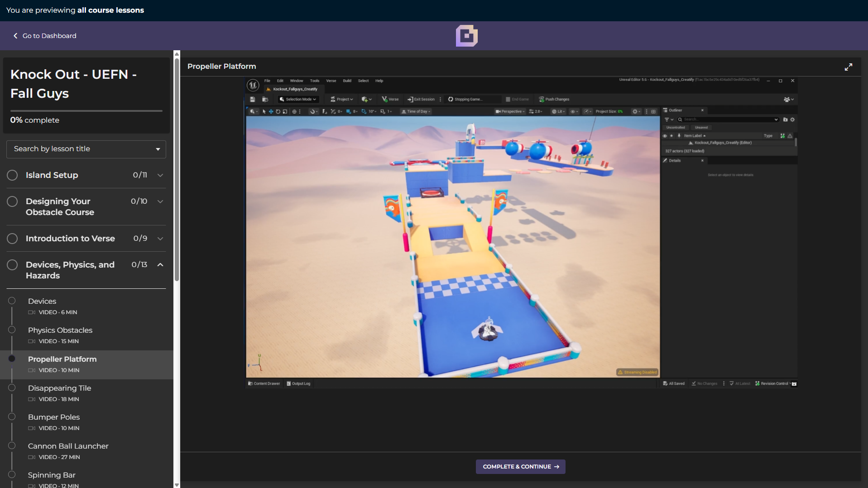Click the Uncontrolled filter button
868x488 pixels.
pos(676,128)
